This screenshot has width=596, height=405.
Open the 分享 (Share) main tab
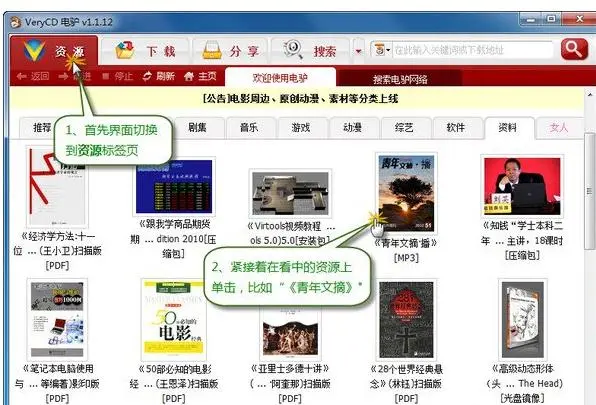tap(230, 51)
